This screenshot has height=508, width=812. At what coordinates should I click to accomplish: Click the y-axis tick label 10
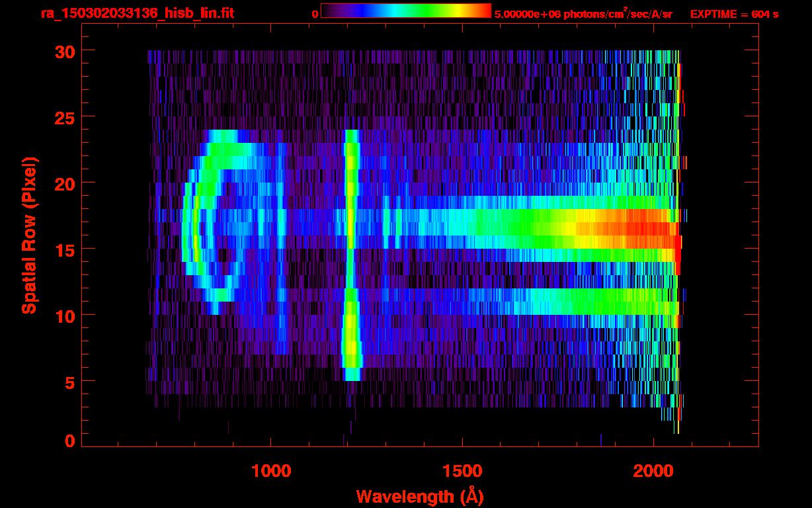(63, 316)
